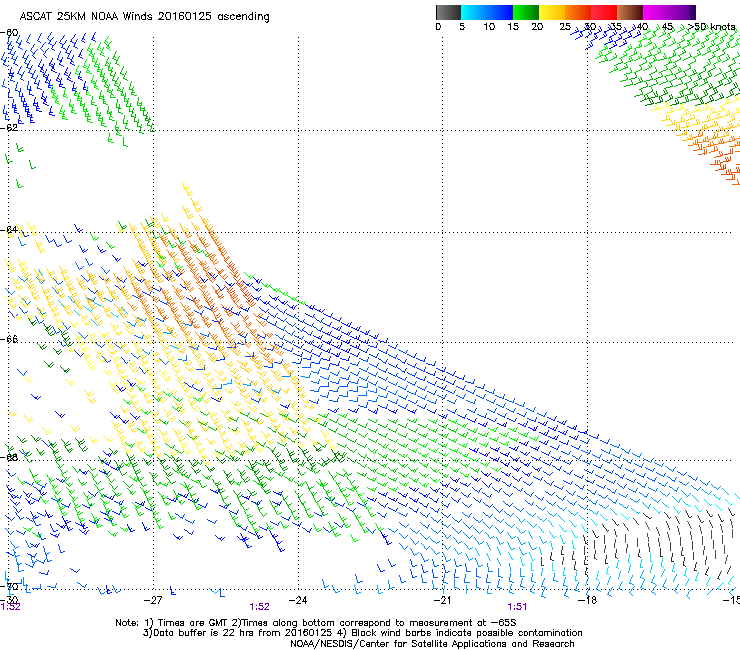The image size is (740, 650).
Task: Click the 1:52 time label between -27 and -24
Action: pyautogui.click(x=260, y=607)
